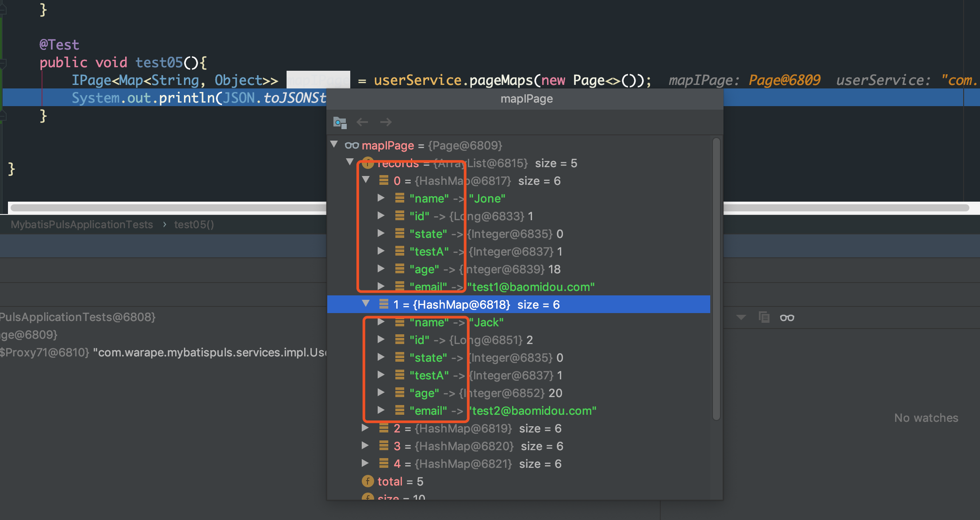Click the popup's vertical scrollbar thumb
The width and height of the screenshot is (980, 520).
tap(716, 279)
